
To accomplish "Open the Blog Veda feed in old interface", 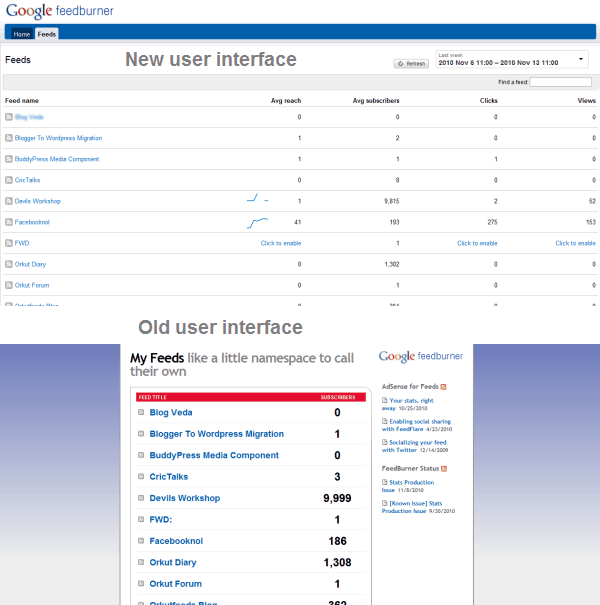I will 171,412.
